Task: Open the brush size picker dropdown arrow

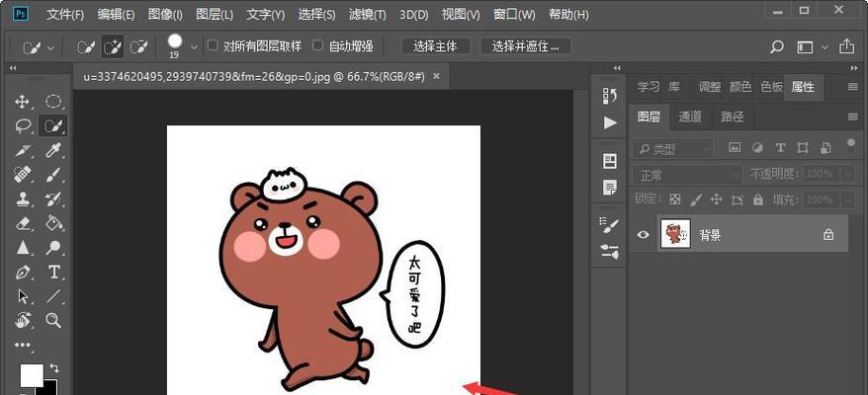Action: pos(194,48)
